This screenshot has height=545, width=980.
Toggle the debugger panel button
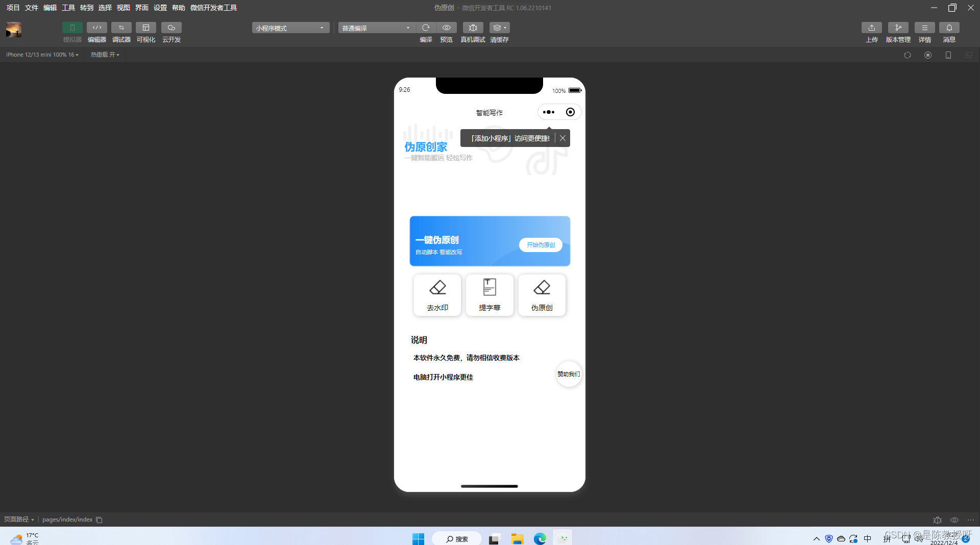click(x=121, y=28)
